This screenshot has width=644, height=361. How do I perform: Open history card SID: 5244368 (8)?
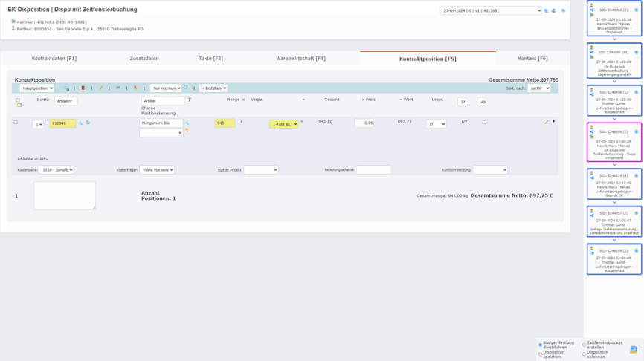point(614,19)
